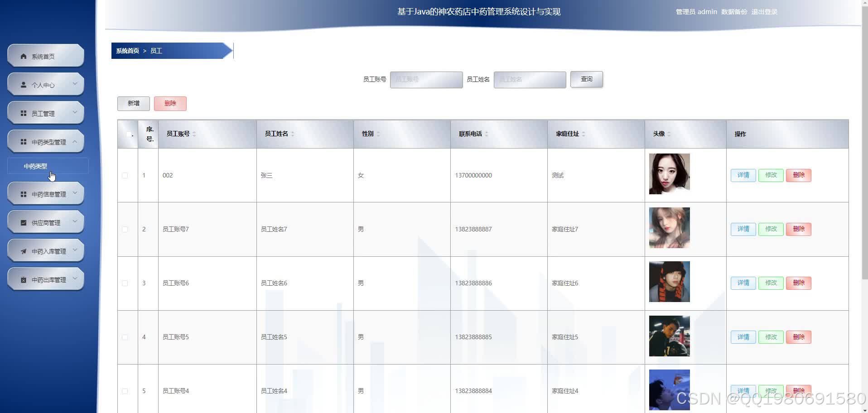Click the grid icon beside 员工管理
868x413 pixels.
pyautogui.click(x=24, y=113)
